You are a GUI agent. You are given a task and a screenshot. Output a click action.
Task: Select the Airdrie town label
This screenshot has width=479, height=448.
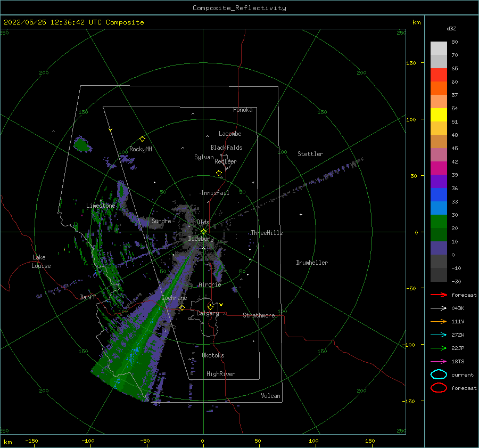point(210,284)
